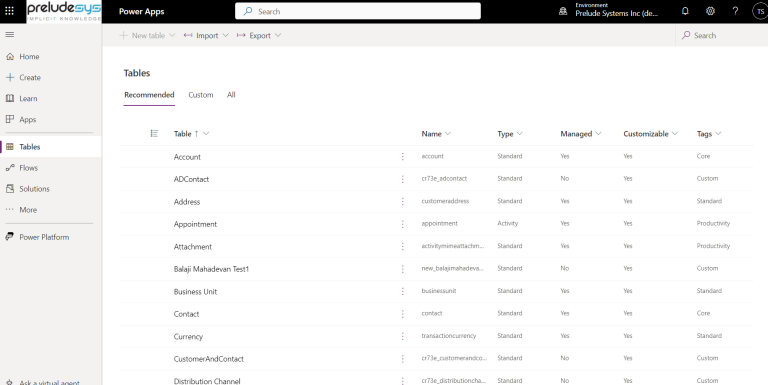Open the app launcher waffle icon
The width and height of the screenshot is (768, 385).
9,11
